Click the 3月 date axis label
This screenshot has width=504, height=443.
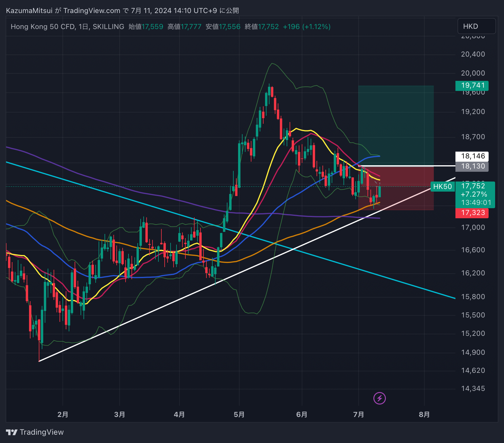[120, 414]
